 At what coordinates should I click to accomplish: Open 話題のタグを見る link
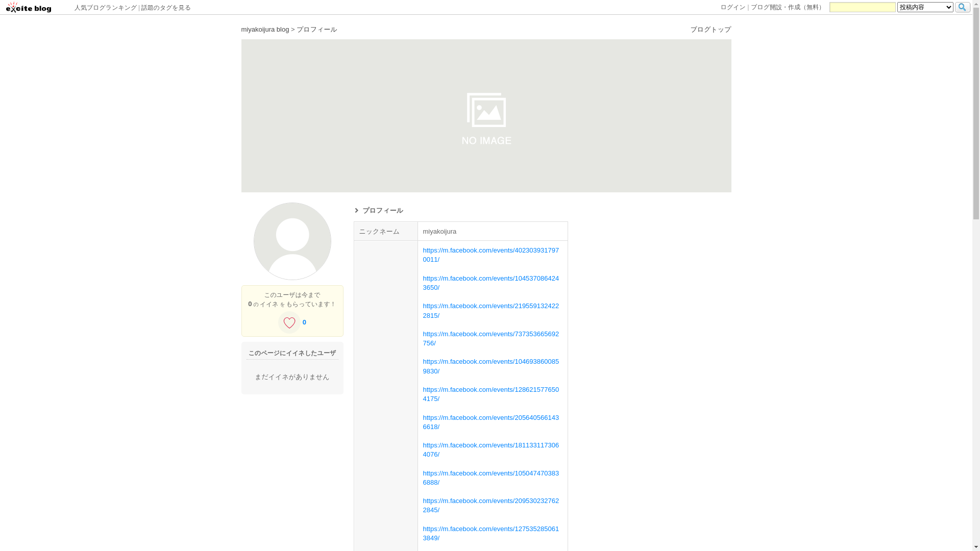166,8
